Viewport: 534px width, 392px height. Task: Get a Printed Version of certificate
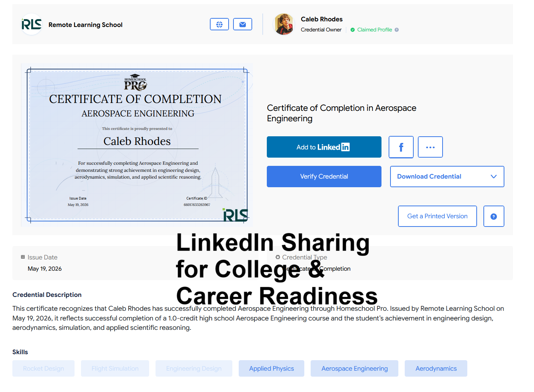point(437,216)
